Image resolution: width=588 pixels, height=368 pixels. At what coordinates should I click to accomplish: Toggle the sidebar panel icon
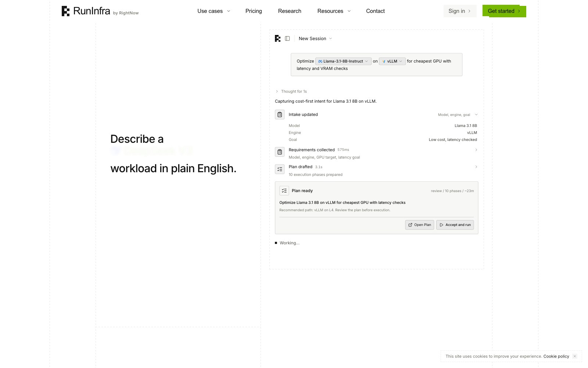(287, 38)
